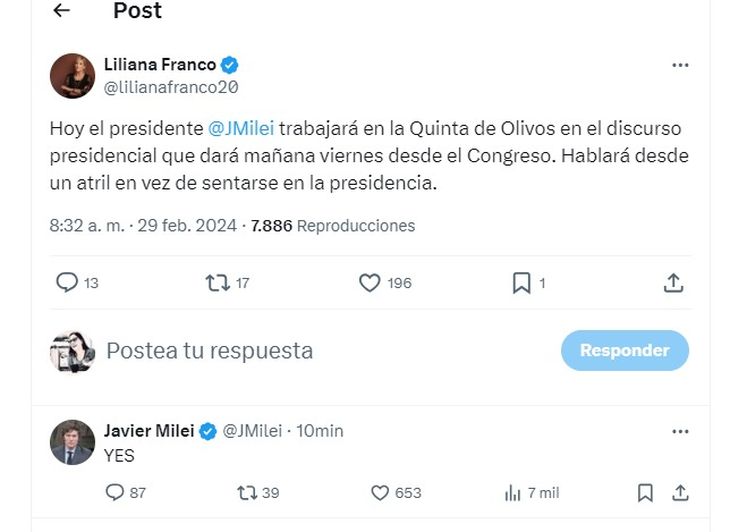
Task: Share Javier Milei's reply
Action: 680,492
